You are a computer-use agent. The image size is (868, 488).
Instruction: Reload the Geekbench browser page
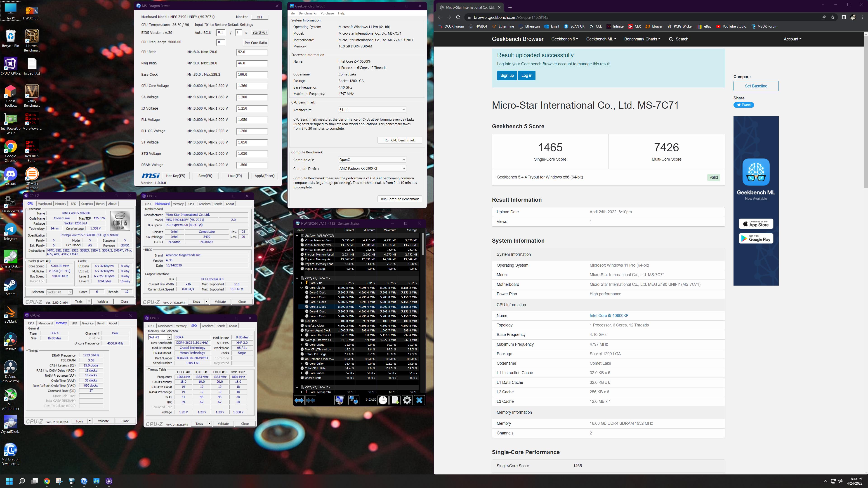click(458, 17)
